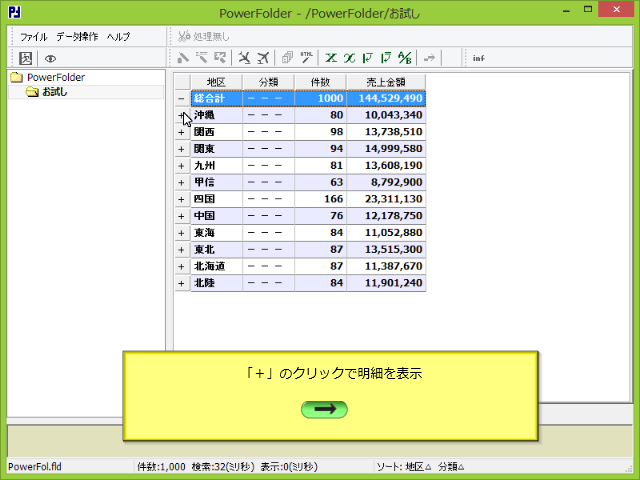Click the 1000 count cell
The height and width of the screenshot is (480, 640).
[x=320, y=98]
